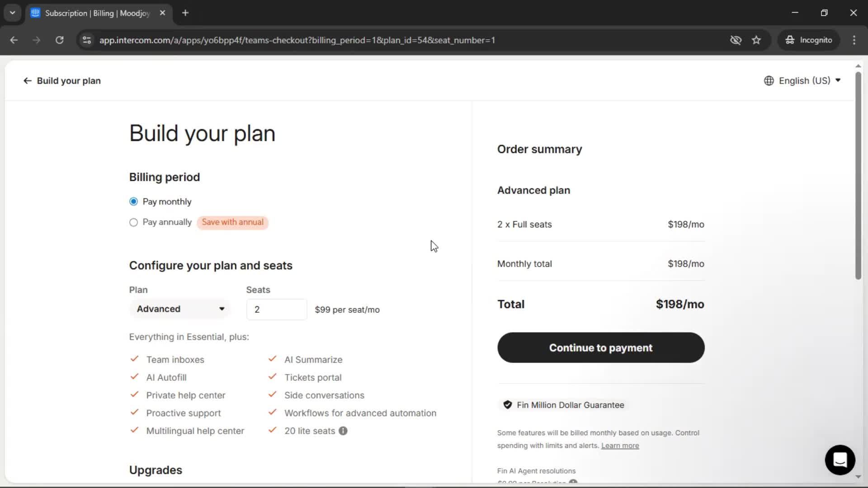Select the Pay monthly radio button
The height and width of the screenshot is (488, 868).
pos(133,202)
